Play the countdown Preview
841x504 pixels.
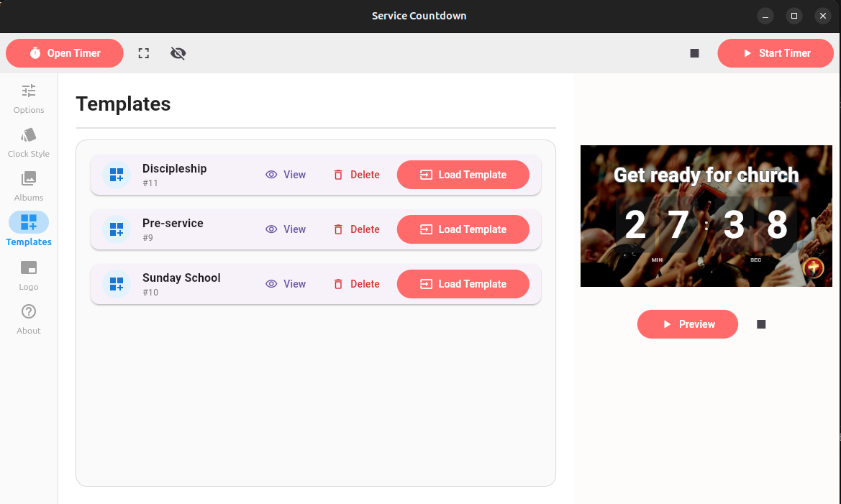click(687, 324)
